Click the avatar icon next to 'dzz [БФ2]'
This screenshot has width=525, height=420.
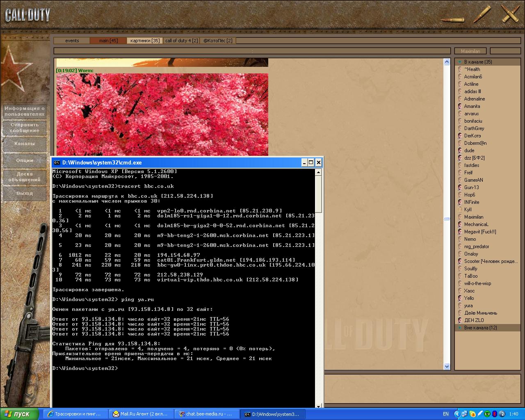click(460, 158)
